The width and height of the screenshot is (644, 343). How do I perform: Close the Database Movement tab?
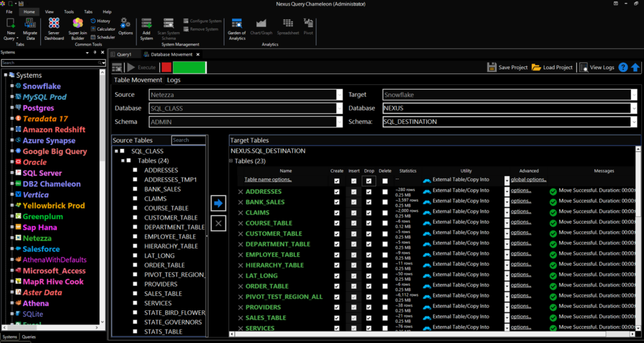click(x=197, y=54)
